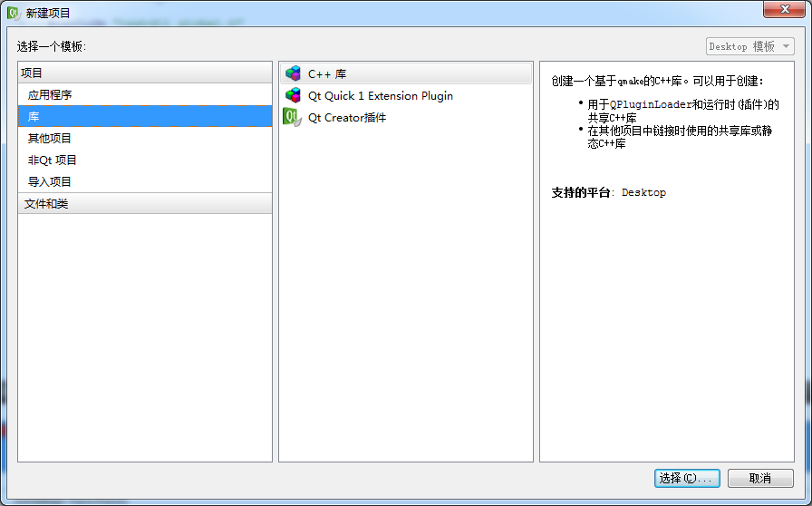Select the Qt Creator插件 template label
The image size is (812, 506).
[347, 118]
